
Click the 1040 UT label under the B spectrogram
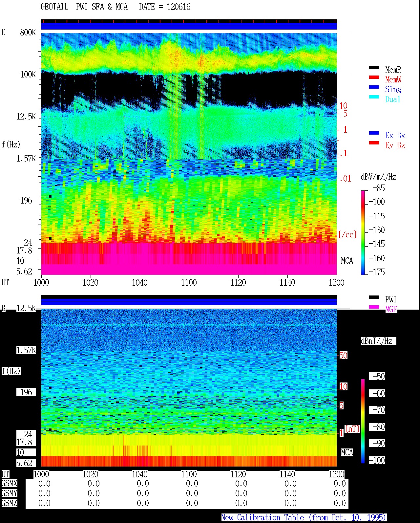click(x=140, y=474)
